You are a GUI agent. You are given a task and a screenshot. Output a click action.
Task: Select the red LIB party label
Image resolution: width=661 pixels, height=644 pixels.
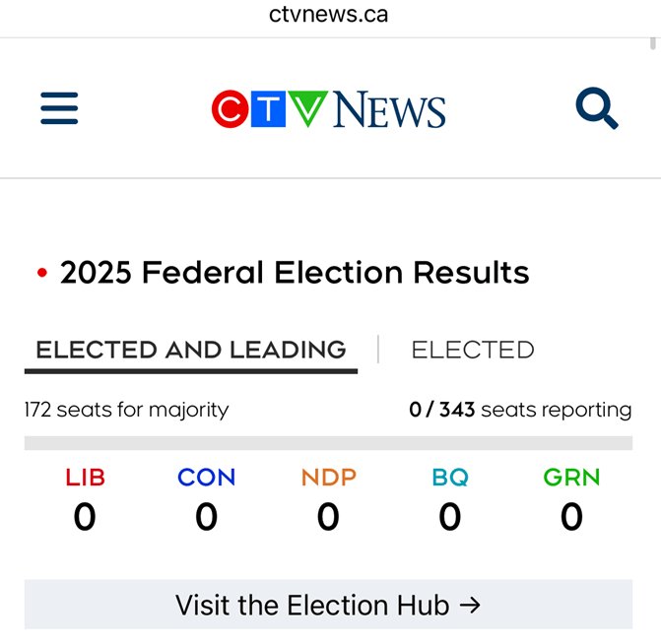click(x=85, y=478)
